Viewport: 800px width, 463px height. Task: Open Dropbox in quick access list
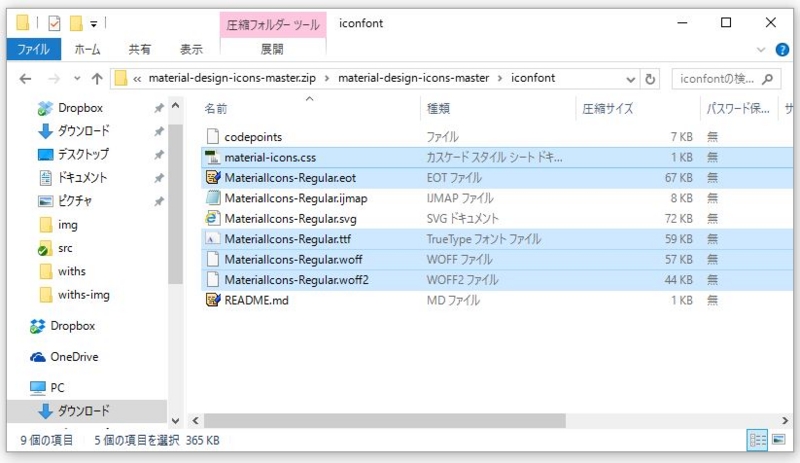[x=80, y=108]
